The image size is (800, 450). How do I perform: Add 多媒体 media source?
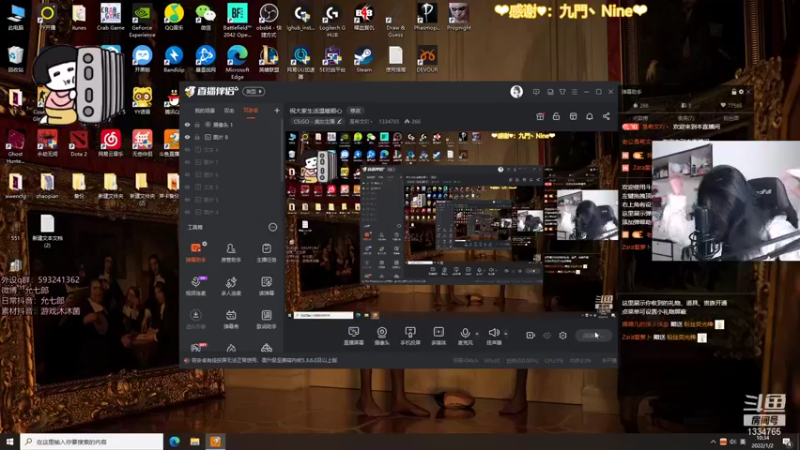438,336
